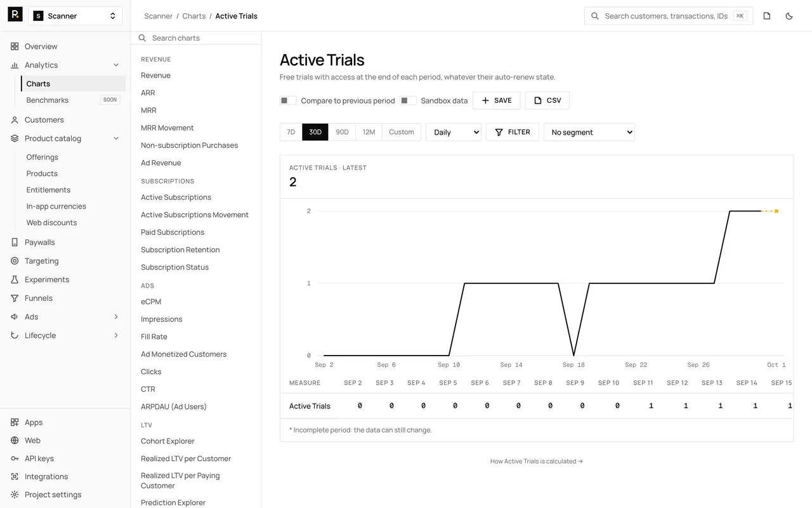
Task: Click the Web globe icon
Action: [x=15, y=440]
